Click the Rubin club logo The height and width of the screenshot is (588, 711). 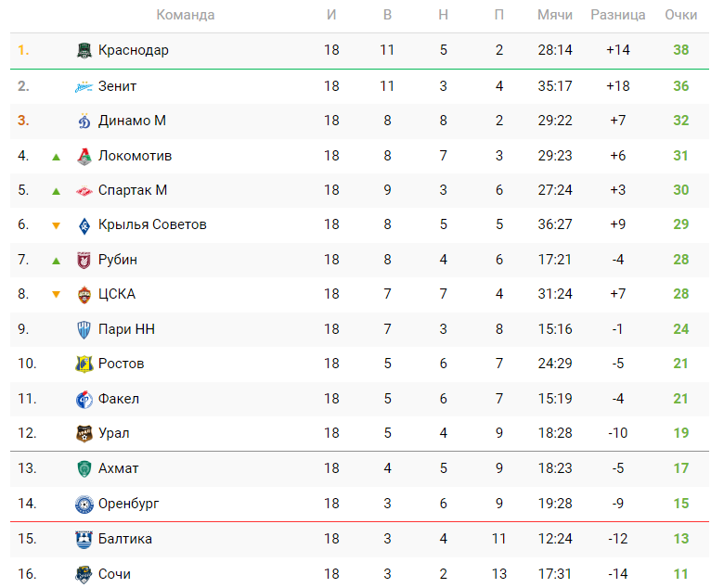tap(84, 260)
